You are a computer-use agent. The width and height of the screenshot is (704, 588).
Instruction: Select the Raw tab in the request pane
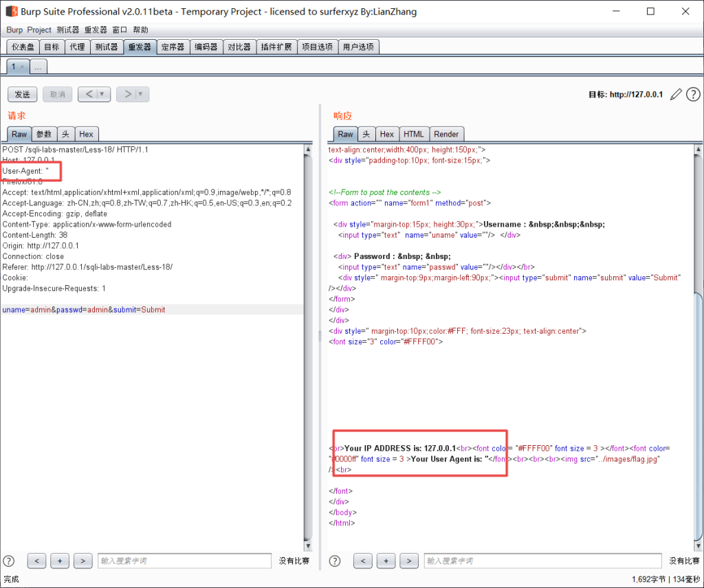tap(19, 134)
